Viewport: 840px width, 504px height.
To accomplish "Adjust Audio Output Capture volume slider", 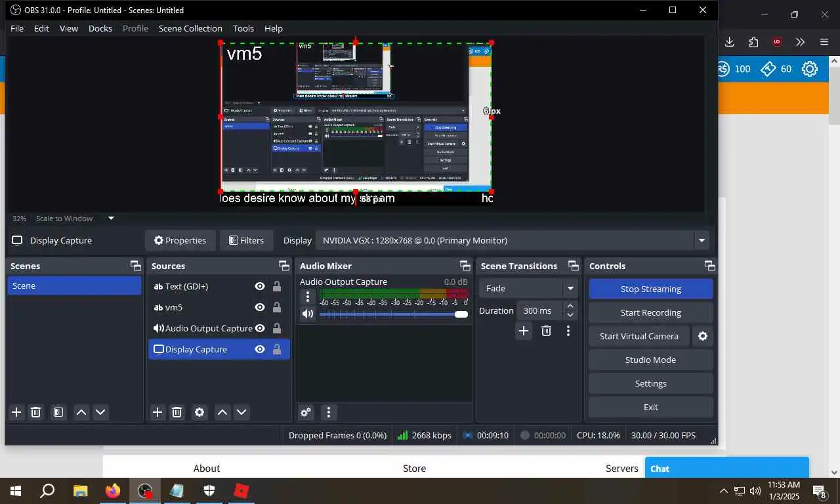I will (x=393, y=314).
